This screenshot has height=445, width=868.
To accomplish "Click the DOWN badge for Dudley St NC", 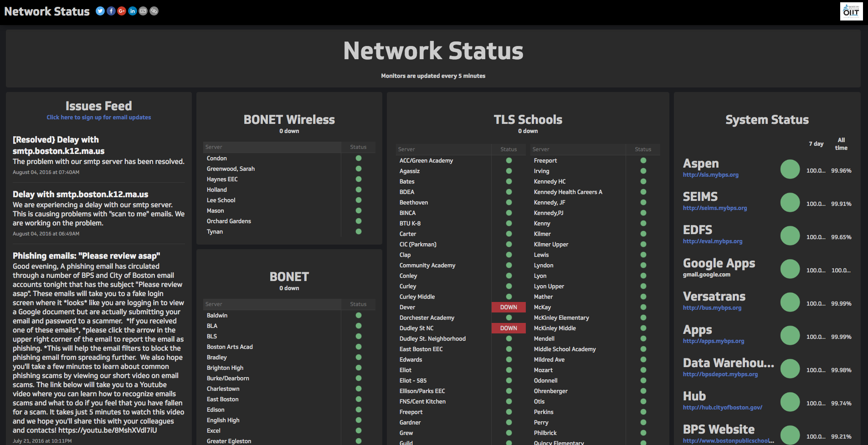I will pos(508,328).
